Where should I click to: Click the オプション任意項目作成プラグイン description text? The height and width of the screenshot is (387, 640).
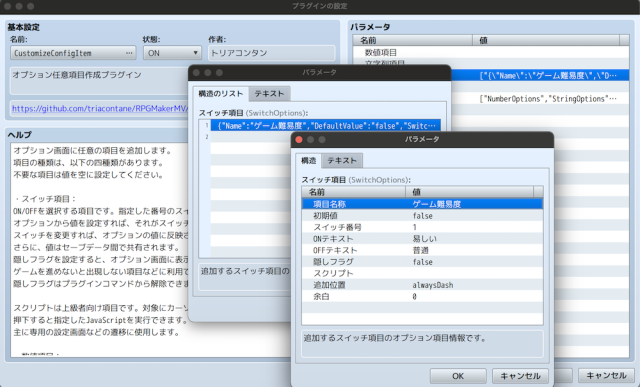pos(77,75)
